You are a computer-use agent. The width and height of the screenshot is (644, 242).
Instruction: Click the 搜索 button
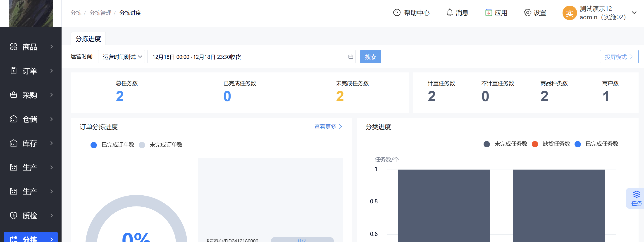(x=370, y=57)
